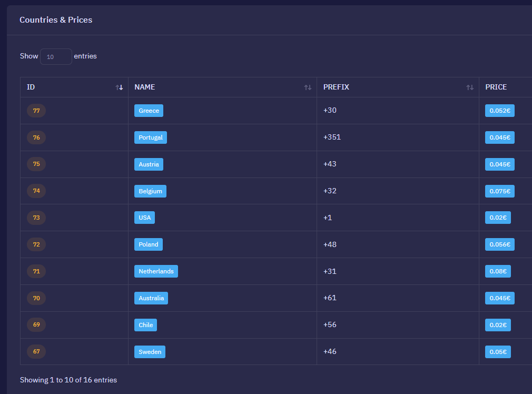Click the PREFIX column header label
Image resolution: width=532 pixels, height=394 pixels.
[x=336, y=87]
